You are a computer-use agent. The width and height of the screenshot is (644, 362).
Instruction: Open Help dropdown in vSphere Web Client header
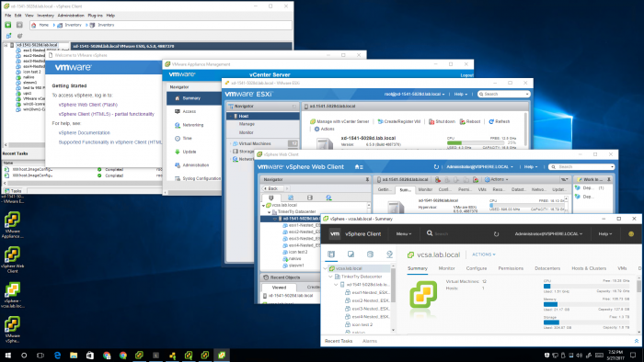[x=531, y=167]
